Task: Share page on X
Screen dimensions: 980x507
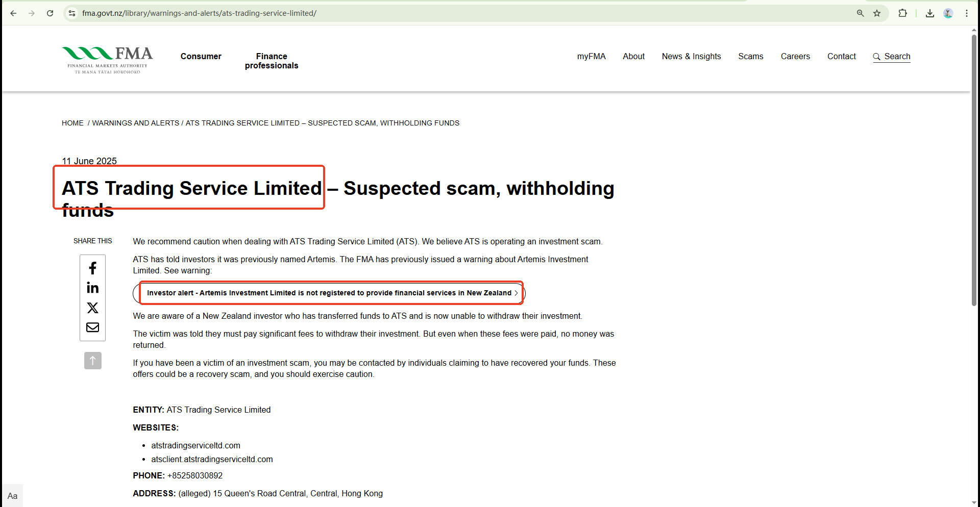Action: click(x=92, y=308)
